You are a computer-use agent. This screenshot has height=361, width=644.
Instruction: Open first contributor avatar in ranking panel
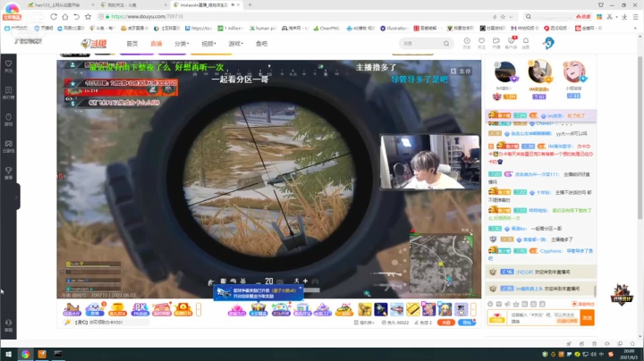505,72
